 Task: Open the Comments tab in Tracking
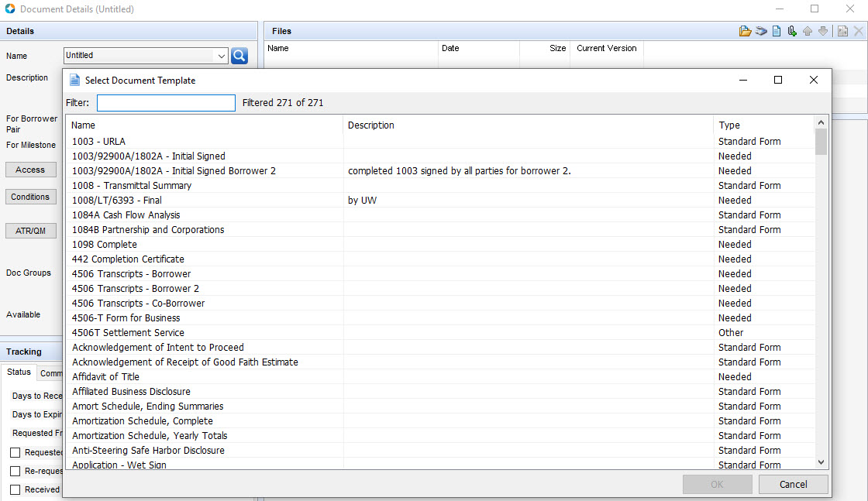pos(50,373)
